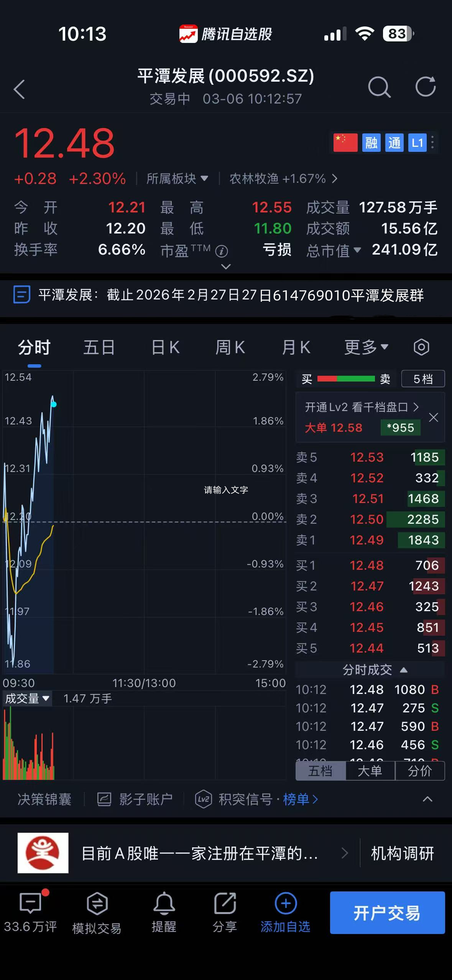The width and height of the screenshot is (452, 980).
Task: Switch to the 五日 tab
Action: pos(99,347)
